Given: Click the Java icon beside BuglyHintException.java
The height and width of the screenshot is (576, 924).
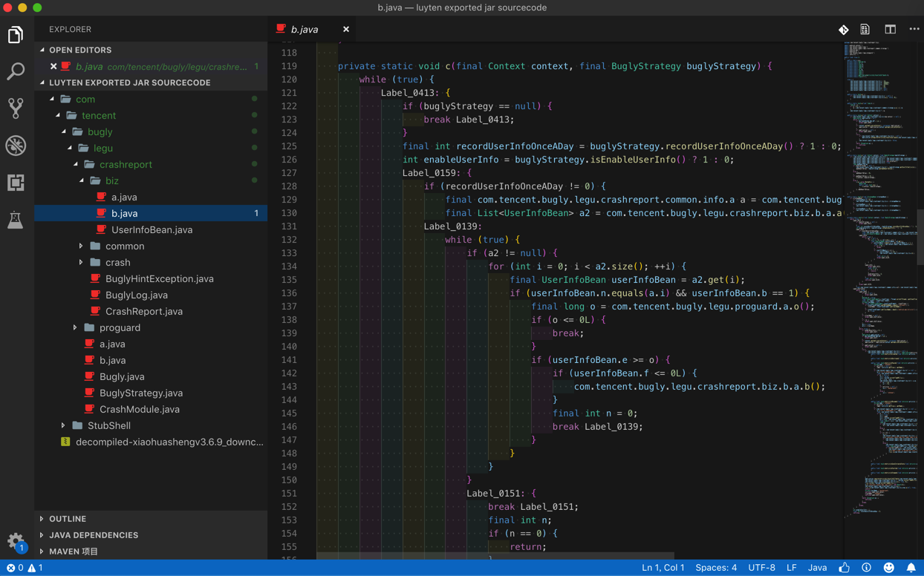Looking at the screenshot, I should (x=95, y=279).
